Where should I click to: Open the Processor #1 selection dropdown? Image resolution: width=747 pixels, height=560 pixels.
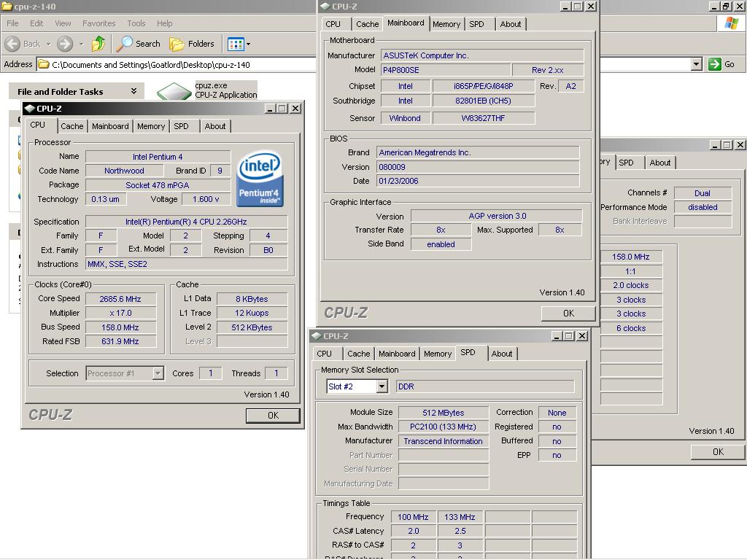coord(158,373)
